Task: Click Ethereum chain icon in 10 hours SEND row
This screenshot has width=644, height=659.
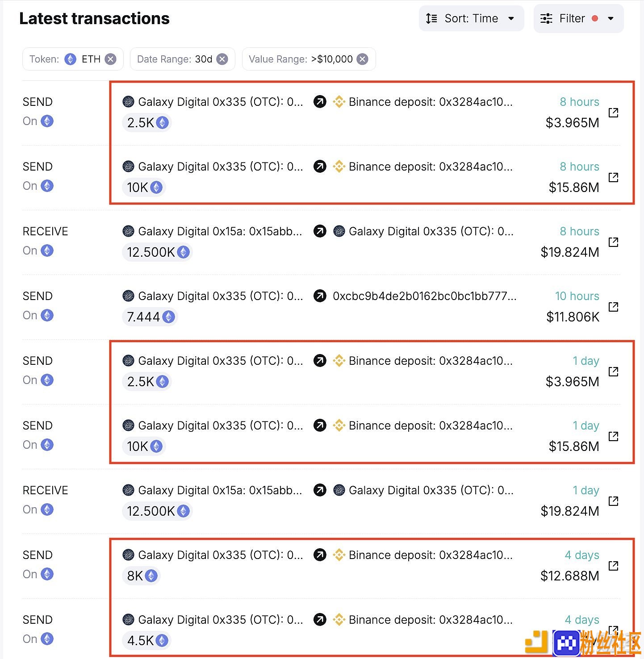Action: pos(47,315)
